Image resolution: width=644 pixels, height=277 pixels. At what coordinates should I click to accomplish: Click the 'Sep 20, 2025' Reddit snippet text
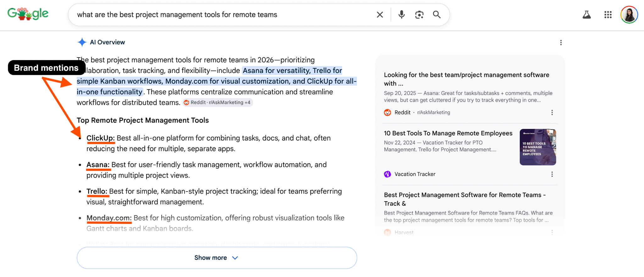pos(468,97)
